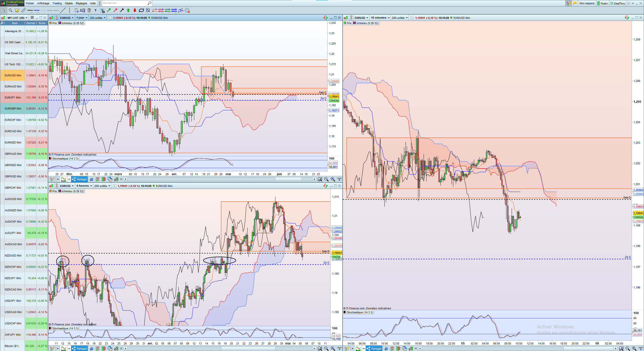This screenshot has height=351, width=644.
Task: Open the 15 minutes timeframe dropdown
Action: [380, 18]
